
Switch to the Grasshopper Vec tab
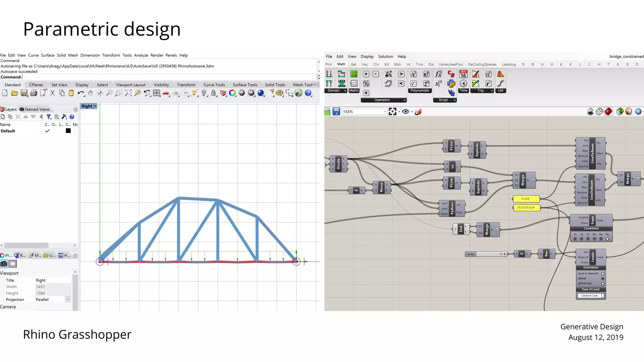point(364,64)
